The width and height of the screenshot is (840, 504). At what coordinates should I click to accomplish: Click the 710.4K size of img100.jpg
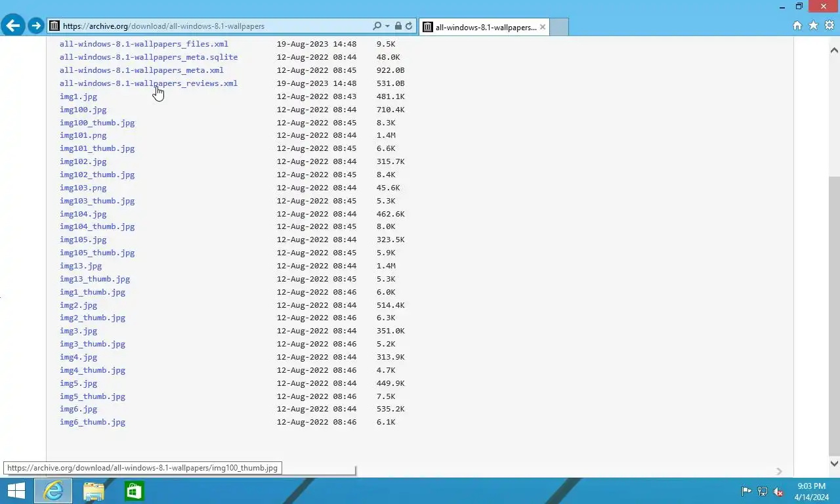[x=390, y=110]
